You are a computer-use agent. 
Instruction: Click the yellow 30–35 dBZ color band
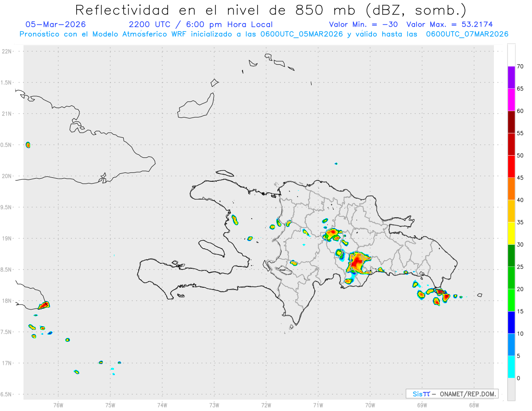[511, 233]
